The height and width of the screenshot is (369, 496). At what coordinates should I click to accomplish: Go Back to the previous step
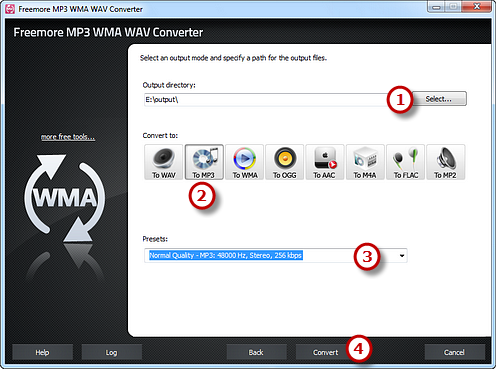256,352
